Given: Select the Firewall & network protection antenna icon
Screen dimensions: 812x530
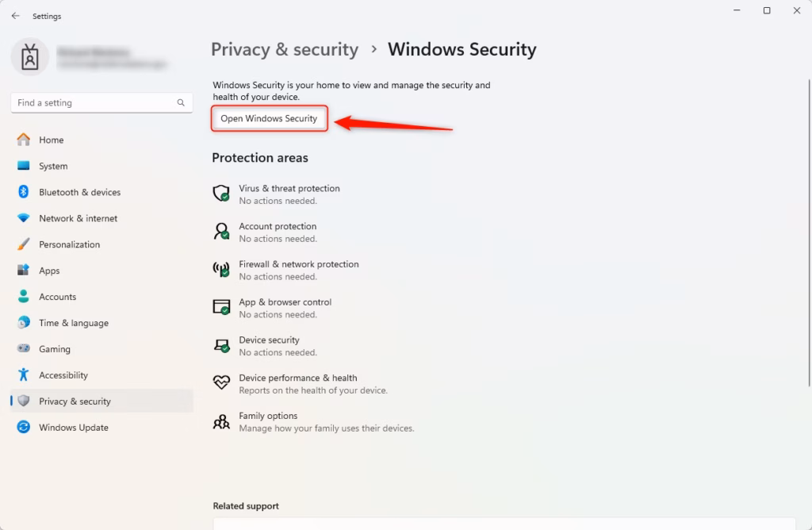Looking at the screenshot, I should coord(221,270).
